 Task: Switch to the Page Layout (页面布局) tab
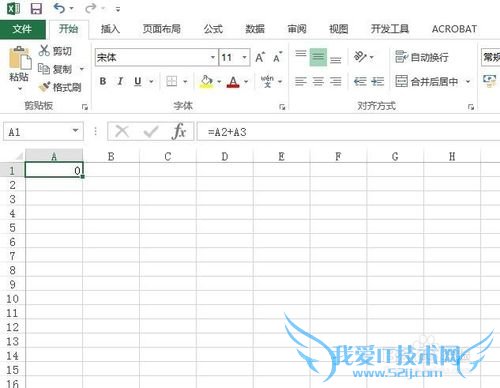click(162, 29)
